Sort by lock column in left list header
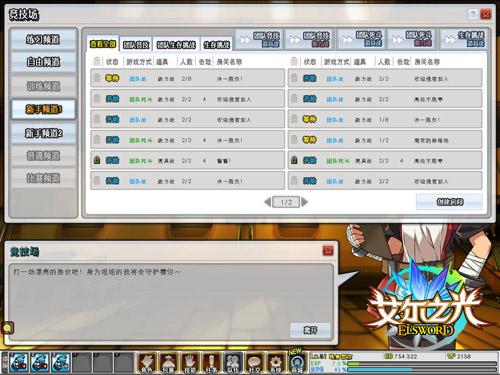This screenshot has width=500, height=375. 97,61
